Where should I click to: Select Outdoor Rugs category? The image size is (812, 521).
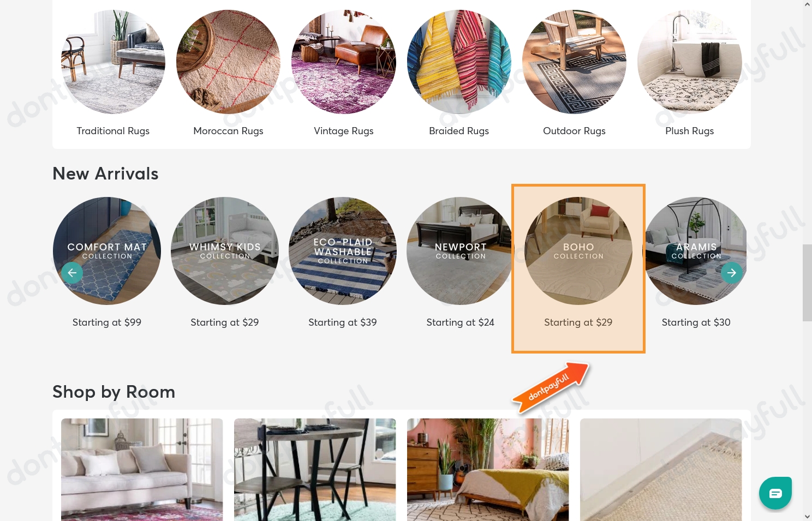pos(574,62)
